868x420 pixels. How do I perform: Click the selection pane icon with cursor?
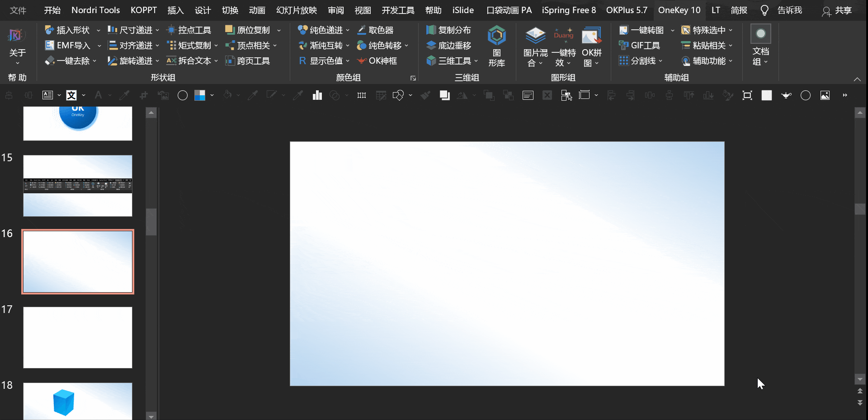point(566,95)
